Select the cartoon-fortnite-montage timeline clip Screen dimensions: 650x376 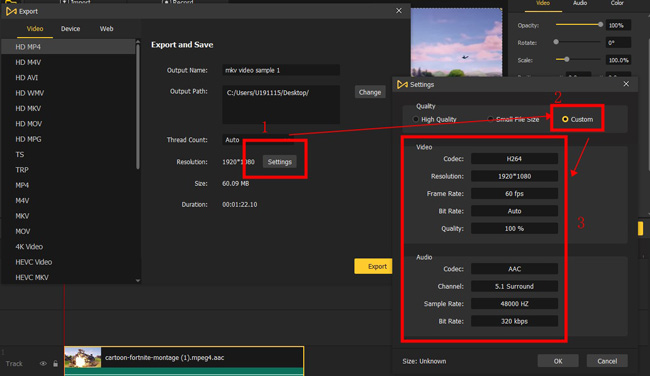(184, 361)
